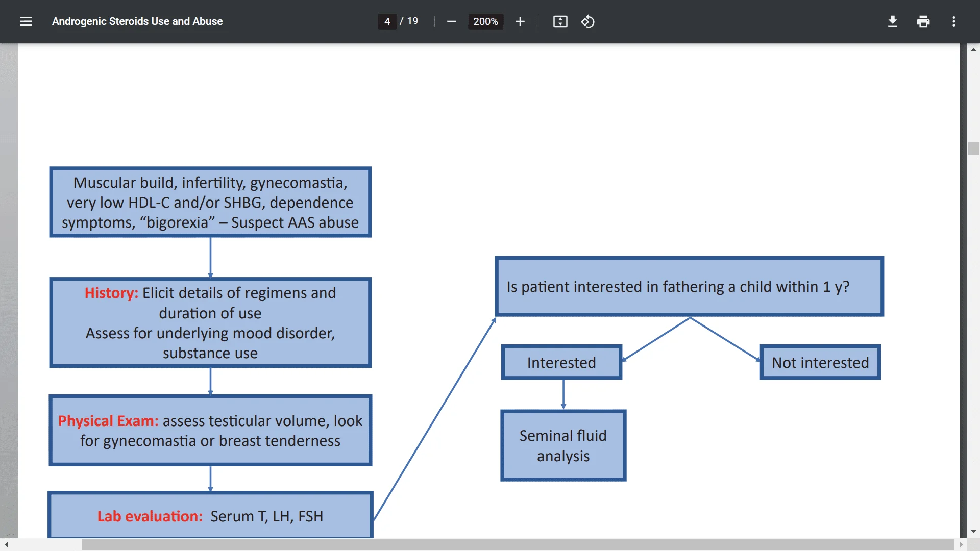The width and height of the screenshot is (980, 551).
Task: Open the sidebar hamburger menu
Action: coord(26,21)
